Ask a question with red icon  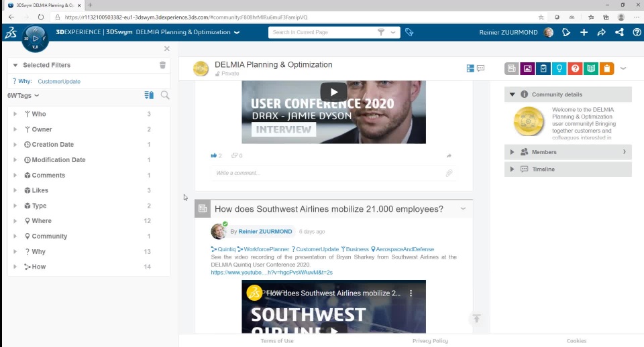(575, 68)
